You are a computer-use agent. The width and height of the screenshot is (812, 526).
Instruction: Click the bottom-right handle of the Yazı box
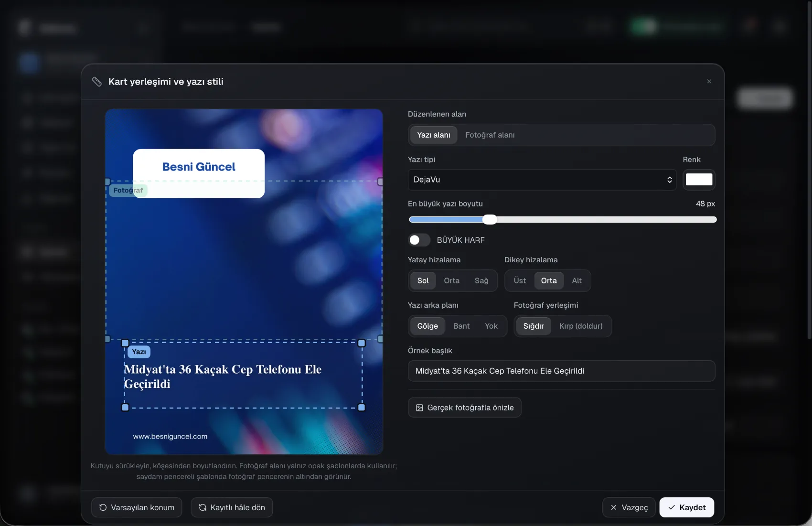pos(362,408)
